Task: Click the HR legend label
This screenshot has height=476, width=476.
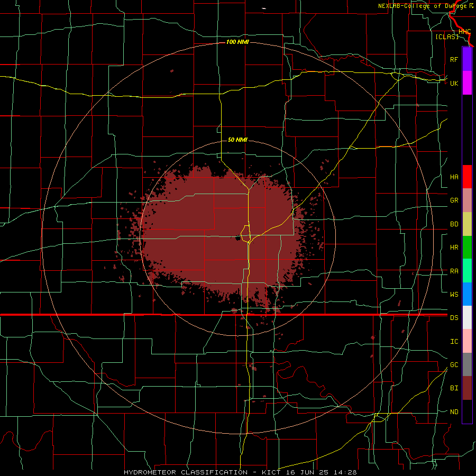Action: tap(454, 248)
